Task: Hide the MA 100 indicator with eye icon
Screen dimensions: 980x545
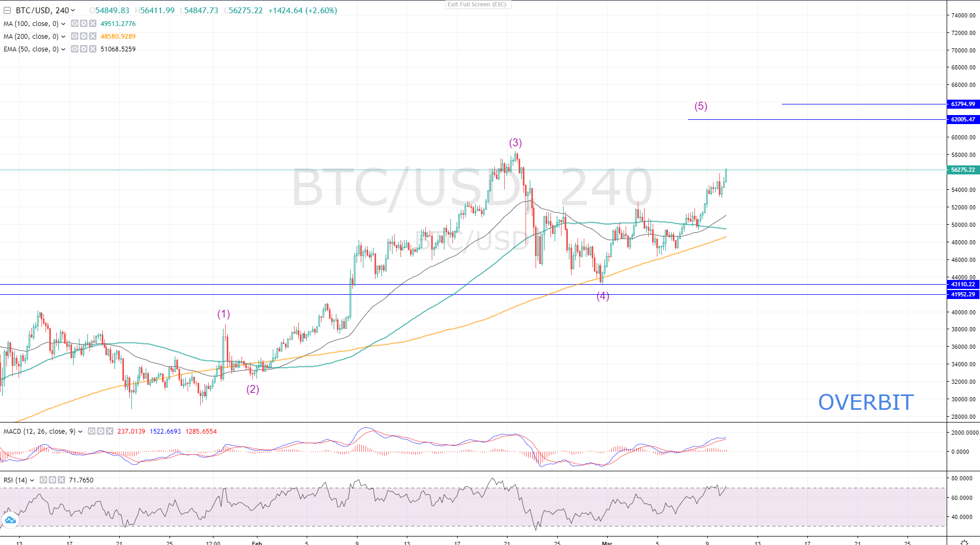Action: [75, 24]
